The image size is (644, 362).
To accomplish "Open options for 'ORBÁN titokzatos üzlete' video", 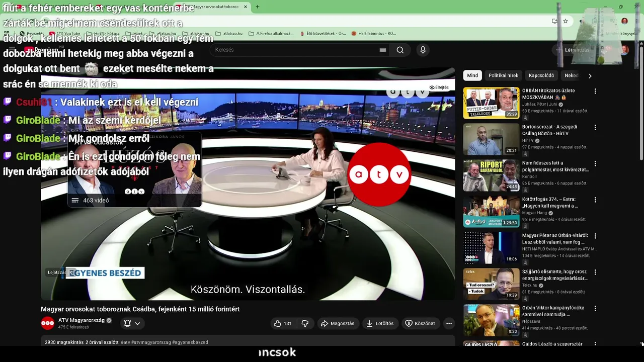I will tap(595, 92).
